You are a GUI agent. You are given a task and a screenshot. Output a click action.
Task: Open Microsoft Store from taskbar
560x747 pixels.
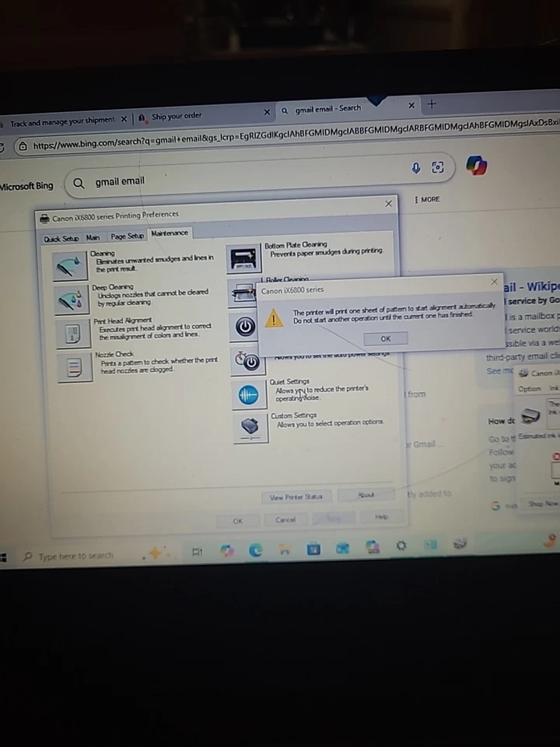[313, 549]
